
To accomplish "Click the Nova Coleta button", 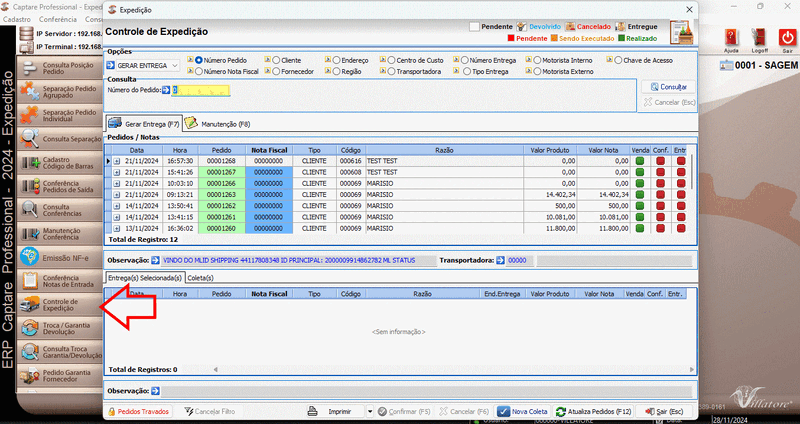I will pyautogui.click(x=522, y=411).
